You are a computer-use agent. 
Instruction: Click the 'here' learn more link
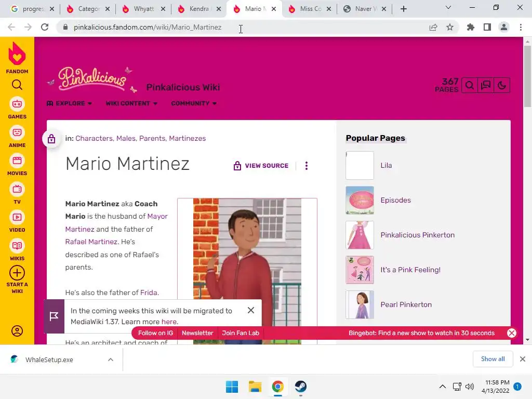(x=169, y=322)
